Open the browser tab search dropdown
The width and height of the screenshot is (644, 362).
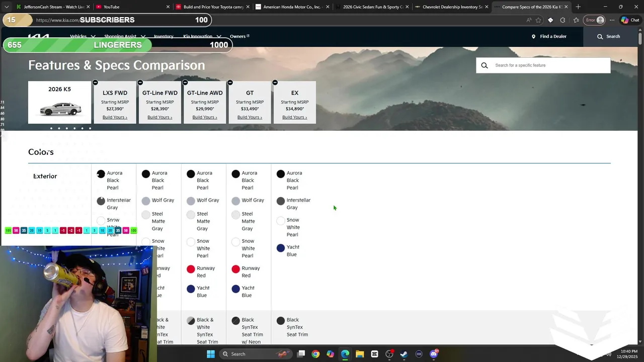click(7, 7)
